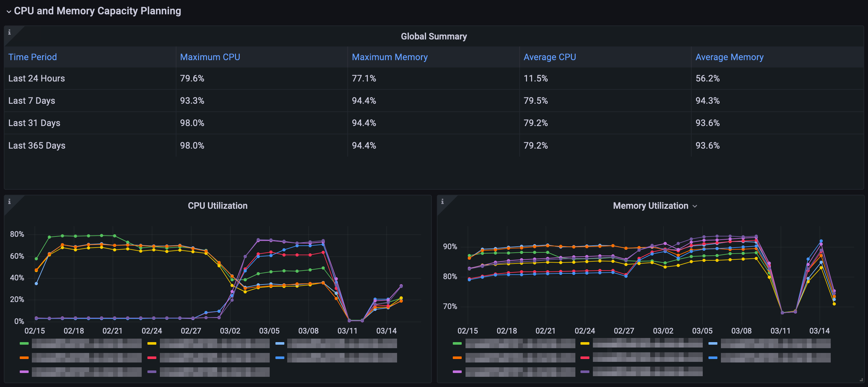Toggle the orange series in CPU legend
Viewport: 868px width, 387px height.
coord(86,357)
